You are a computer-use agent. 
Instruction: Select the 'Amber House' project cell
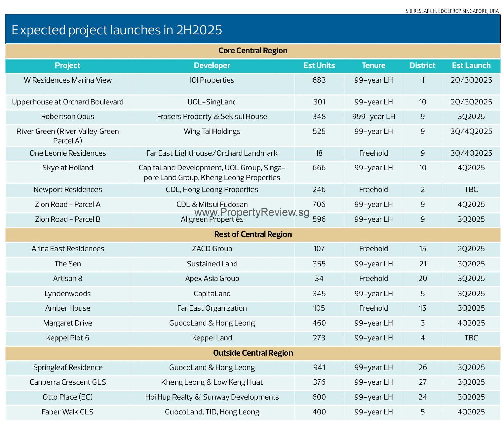68,308
